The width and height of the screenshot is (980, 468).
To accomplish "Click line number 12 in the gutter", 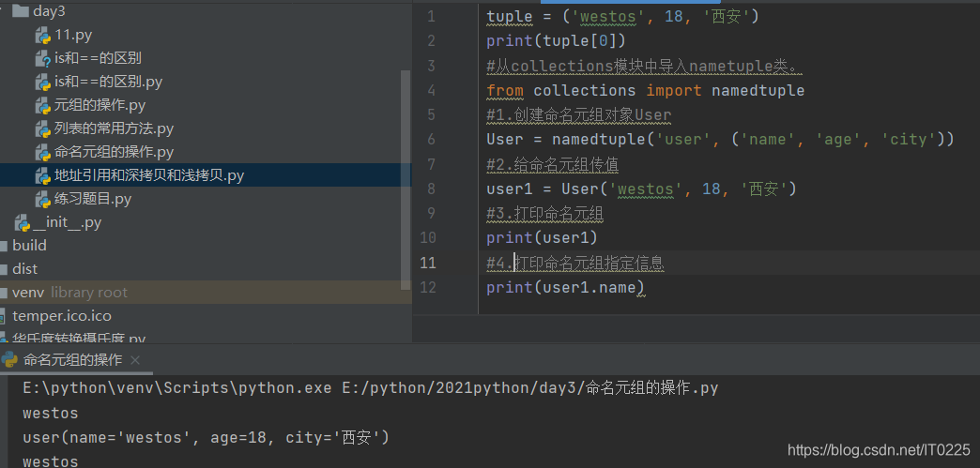I will pyautogui.click(x=428, y=287).
